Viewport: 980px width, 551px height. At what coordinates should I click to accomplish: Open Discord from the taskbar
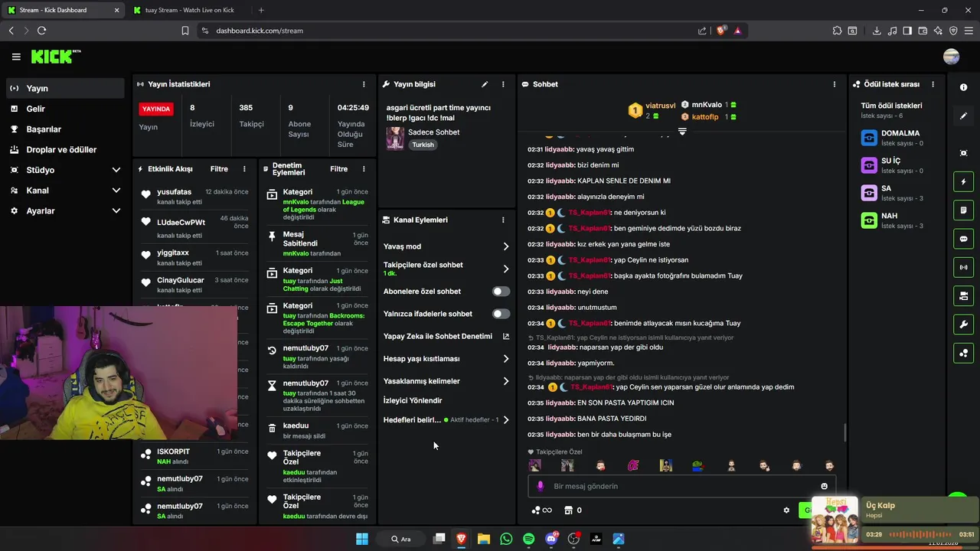(x=551, y=539)
